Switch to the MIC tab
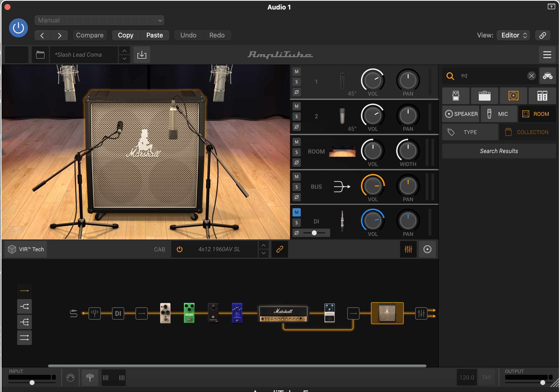The height and width of the screenshot is (392, 560). [x=499, y=114]
